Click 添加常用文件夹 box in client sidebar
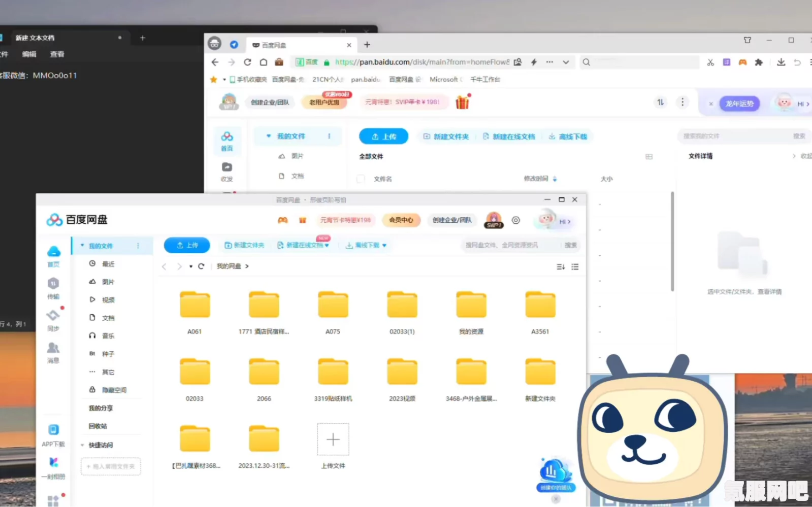The width and height of the screenshot is (812, 507). click(x=111, y=466)
